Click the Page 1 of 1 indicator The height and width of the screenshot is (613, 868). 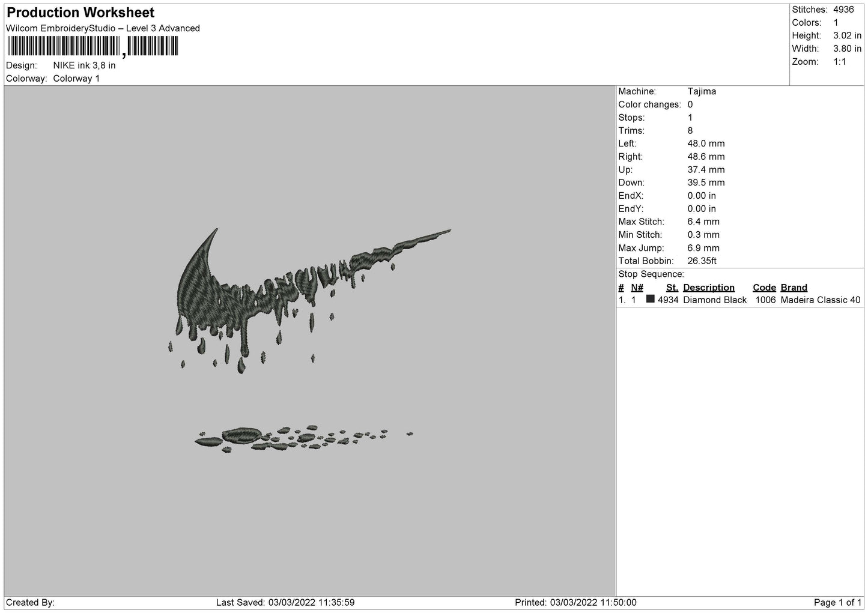837,603
